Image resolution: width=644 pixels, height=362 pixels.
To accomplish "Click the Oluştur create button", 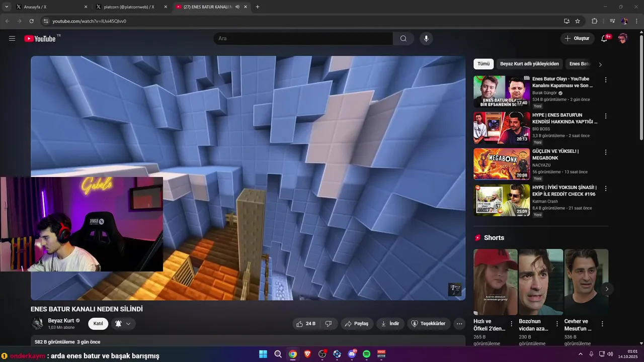I will tap(578, 38).
